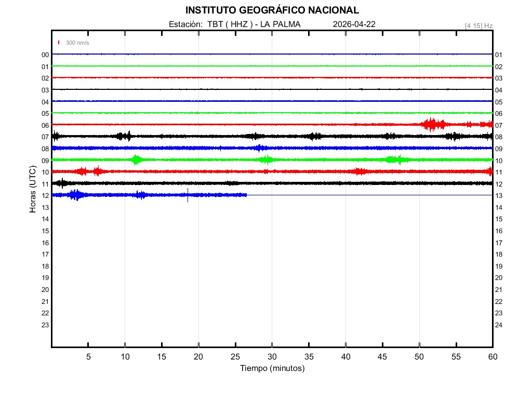
Task: Click the 24 hour label on right axis
Action: (498, 325)
